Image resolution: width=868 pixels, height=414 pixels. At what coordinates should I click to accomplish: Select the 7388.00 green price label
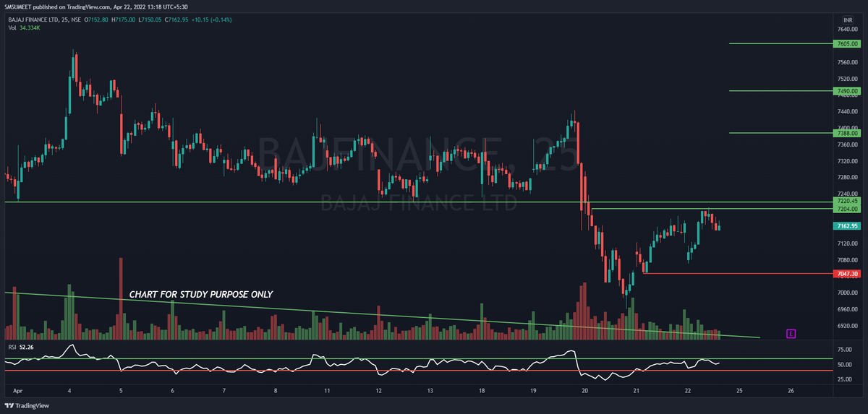(x=847, y=133)
